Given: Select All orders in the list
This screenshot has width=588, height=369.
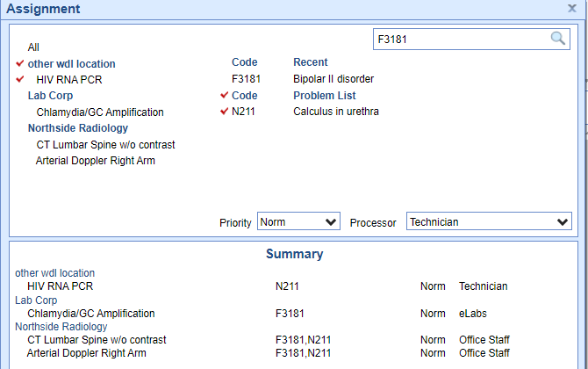Looking at the screenshot, I should pos(33,47).
